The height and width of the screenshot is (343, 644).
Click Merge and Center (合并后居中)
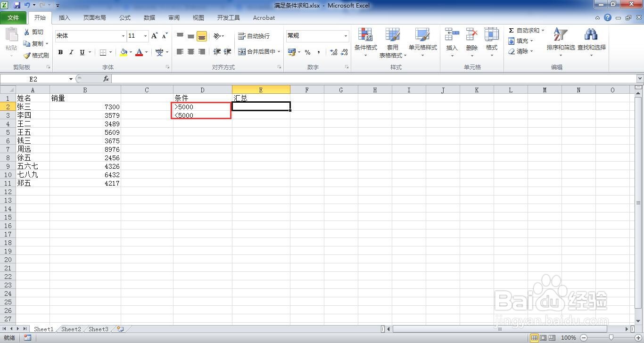pos(256,52)
